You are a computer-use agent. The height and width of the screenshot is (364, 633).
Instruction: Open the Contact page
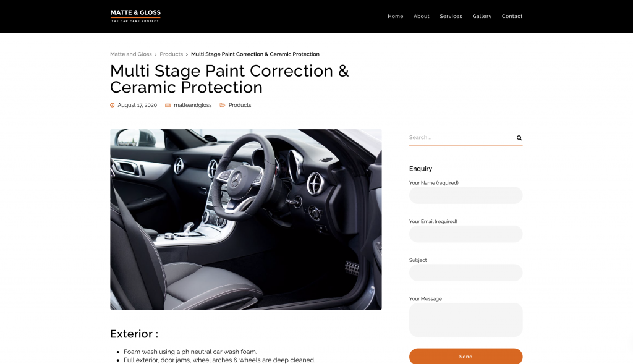click(x=512, y=16)
